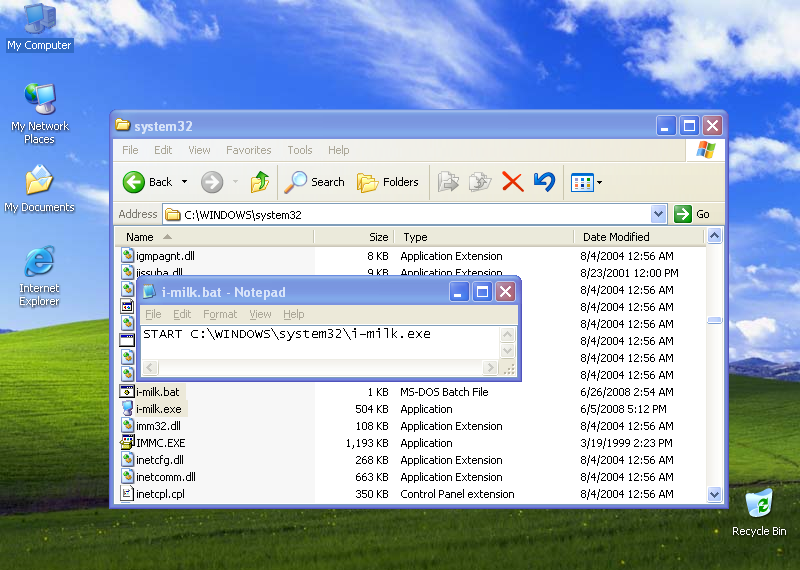Expand the Back history dropdown arrow
This screenshot has height=570, width=800.
(x=185, y=182)
